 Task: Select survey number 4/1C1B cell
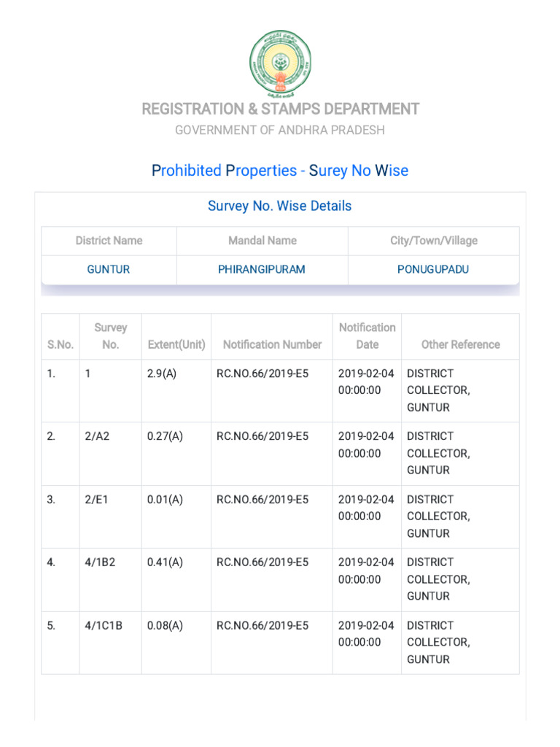point(104,625)
